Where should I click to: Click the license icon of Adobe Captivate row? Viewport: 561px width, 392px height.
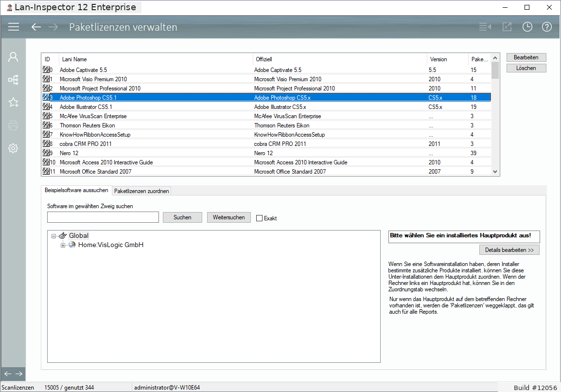[46, 70]
